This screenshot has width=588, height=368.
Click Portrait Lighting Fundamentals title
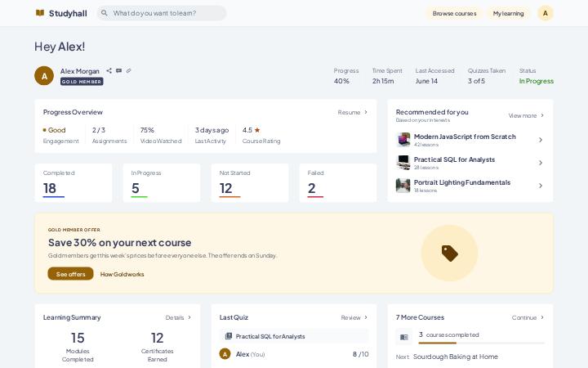click(x=462, y=182)
